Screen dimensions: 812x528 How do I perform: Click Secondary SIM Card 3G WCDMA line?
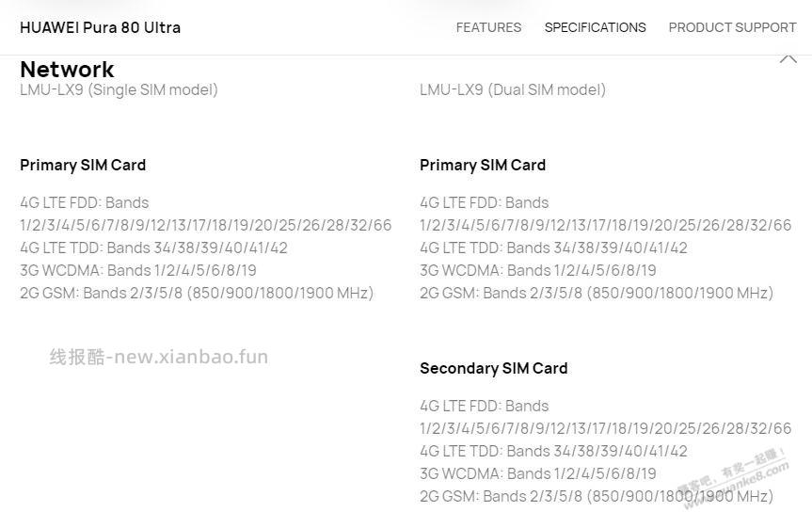[x=538, y=473]
